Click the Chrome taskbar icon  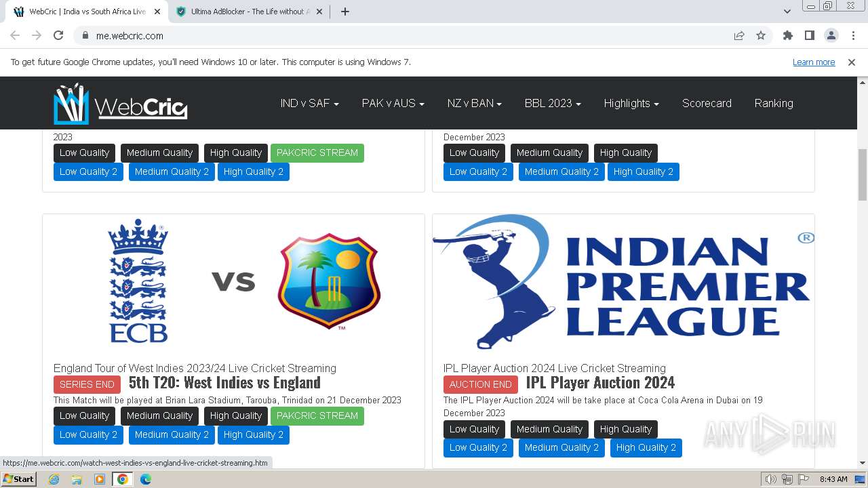[123, 479]
